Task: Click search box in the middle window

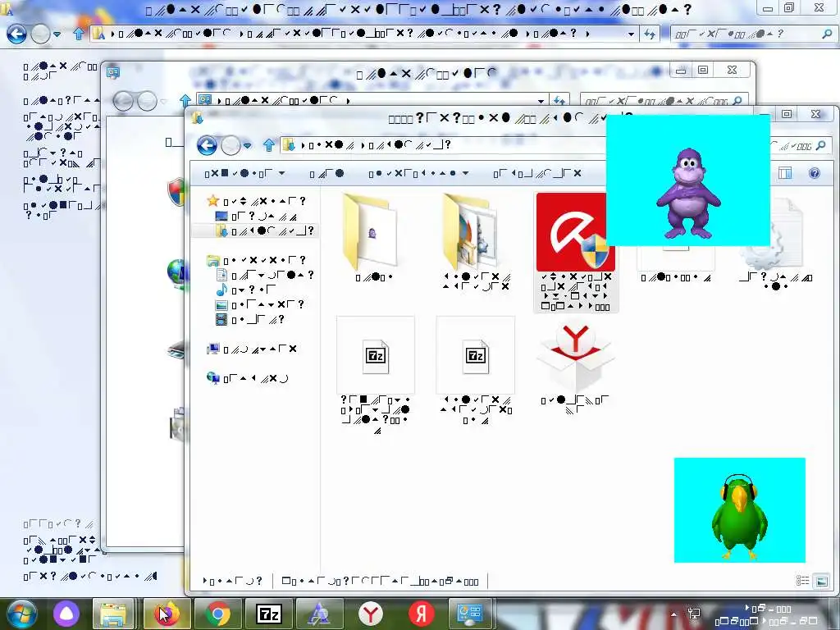Action: coord(664,101)
